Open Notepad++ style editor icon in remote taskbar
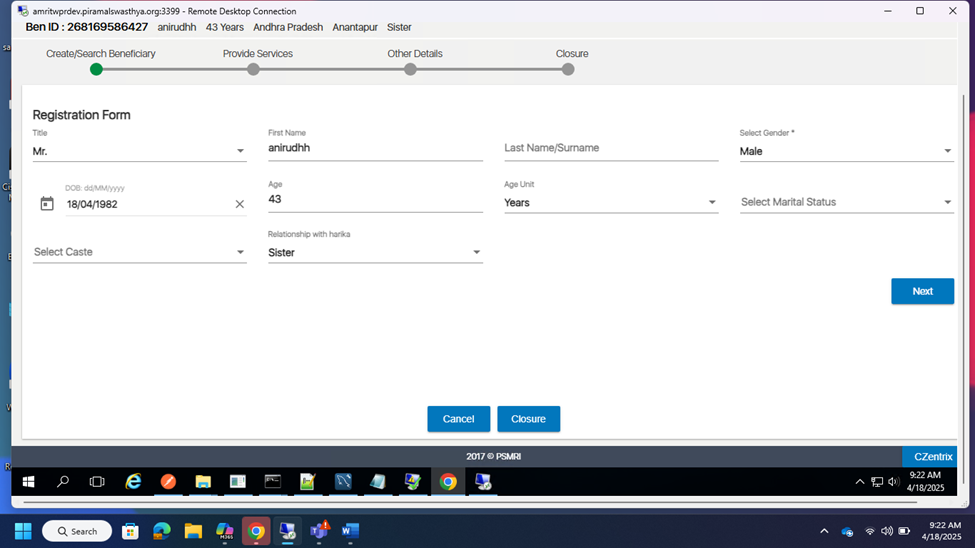The height and width of the screenshot is (548, 975). (308, 481)
